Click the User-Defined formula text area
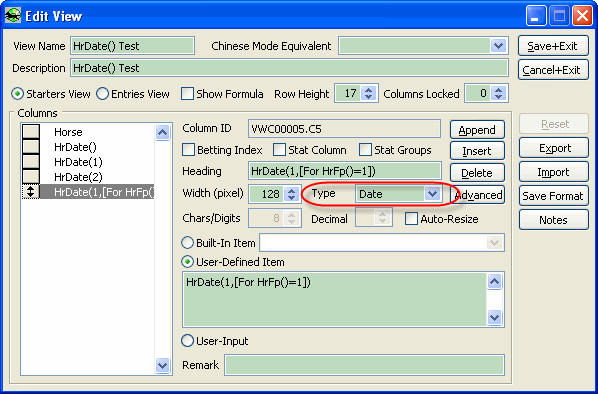The width and height of the screenshot is (598, 394). pos(335,299)
